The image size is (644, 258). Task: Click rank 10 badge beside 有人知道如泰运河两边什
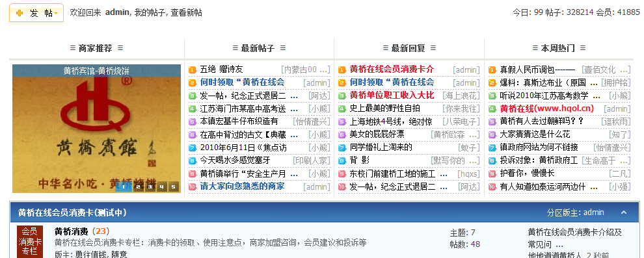tap(492, 187)
